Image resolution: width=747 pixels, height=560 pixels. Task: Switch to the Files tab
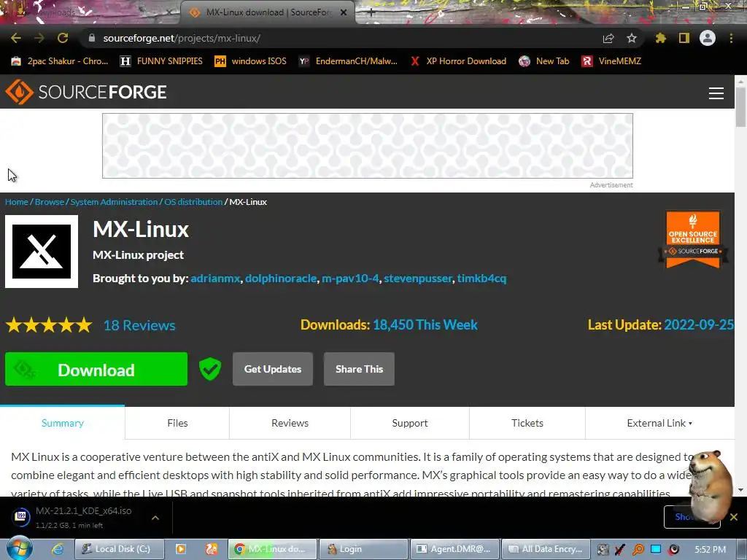(x=177, y=423)
